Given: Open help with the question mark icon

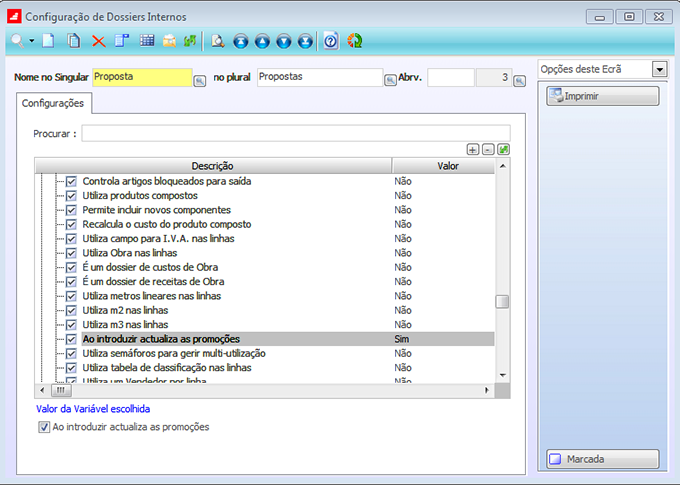Looking at the screenshot, I should [x=331, y=41].
